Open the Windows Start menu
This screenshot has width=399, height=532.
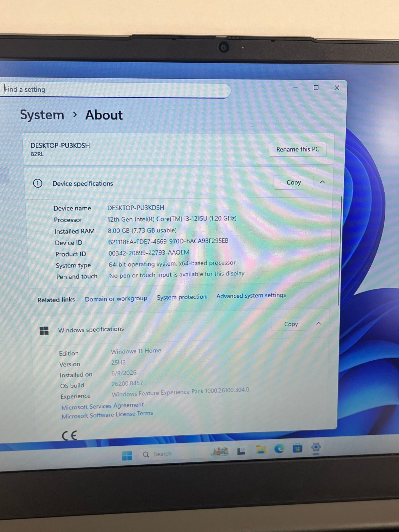[x=127, y=456]
